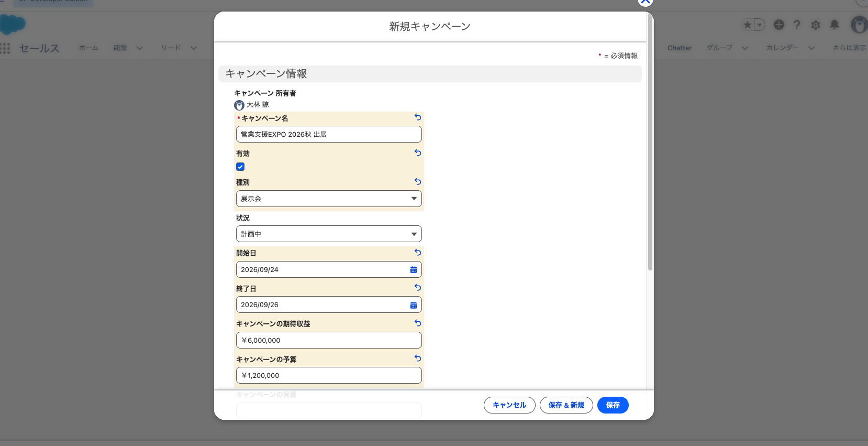Open the 状況 dropdown showing 計画中
Screen dimensions: 868x446
[329, 234]
